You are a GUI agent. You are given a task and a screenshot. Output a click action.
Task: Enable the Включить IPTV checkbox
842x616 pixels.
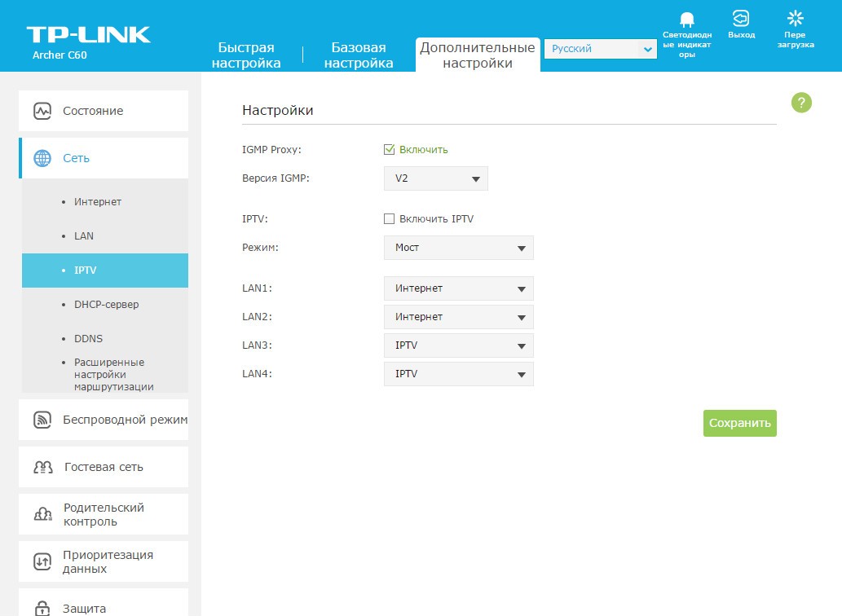[390, 219]
